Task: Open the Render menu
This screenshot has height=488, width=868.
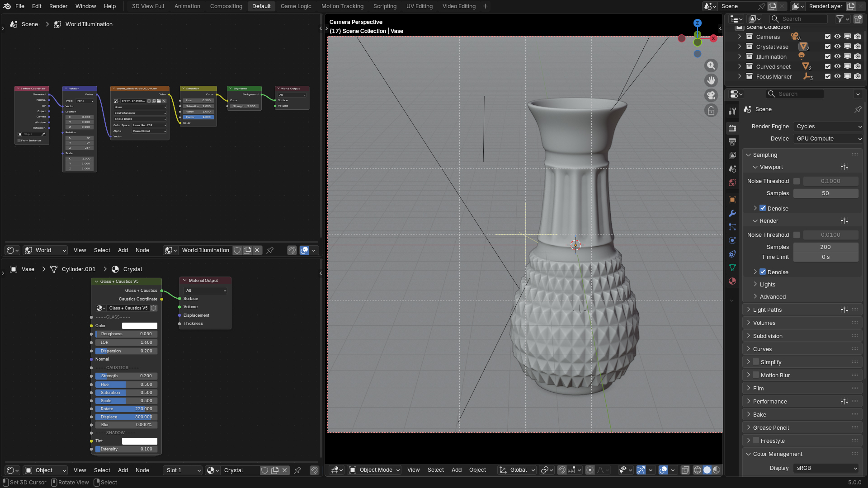Action: click(58, 6)
